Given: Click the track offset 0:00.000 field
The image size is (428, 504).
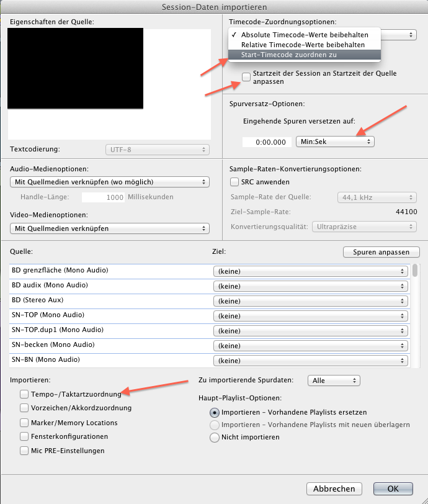Looking at the screenshot, I should click(x=267, y=142).
